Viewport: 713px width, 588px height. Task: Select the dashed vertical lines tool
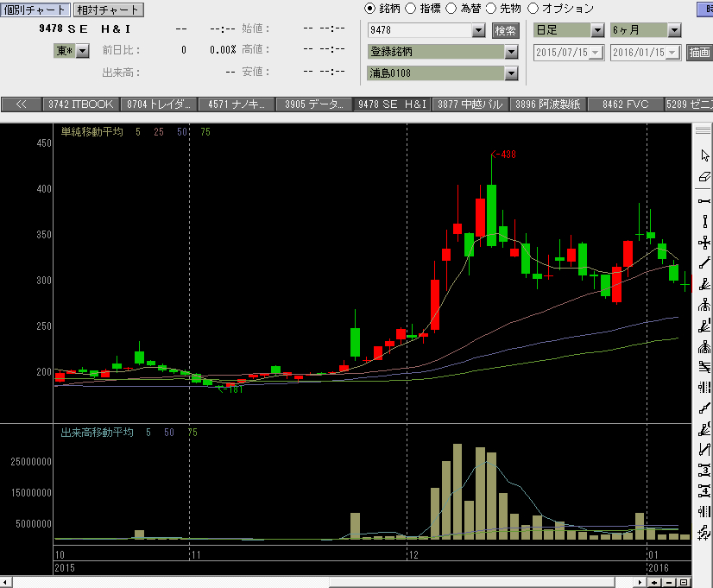tap(704, 388)
